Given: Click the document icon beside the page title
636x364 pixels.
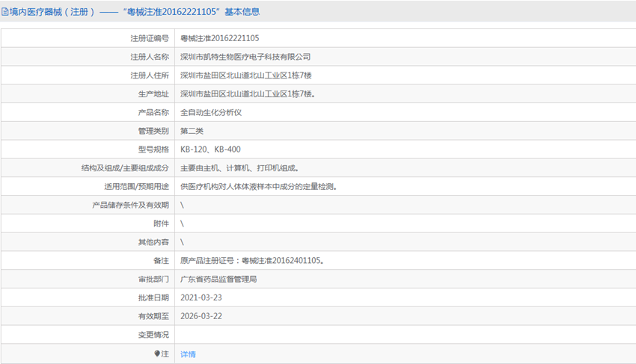Looking at the screenshot, I should pyautogui.click(x=5, y=12).
